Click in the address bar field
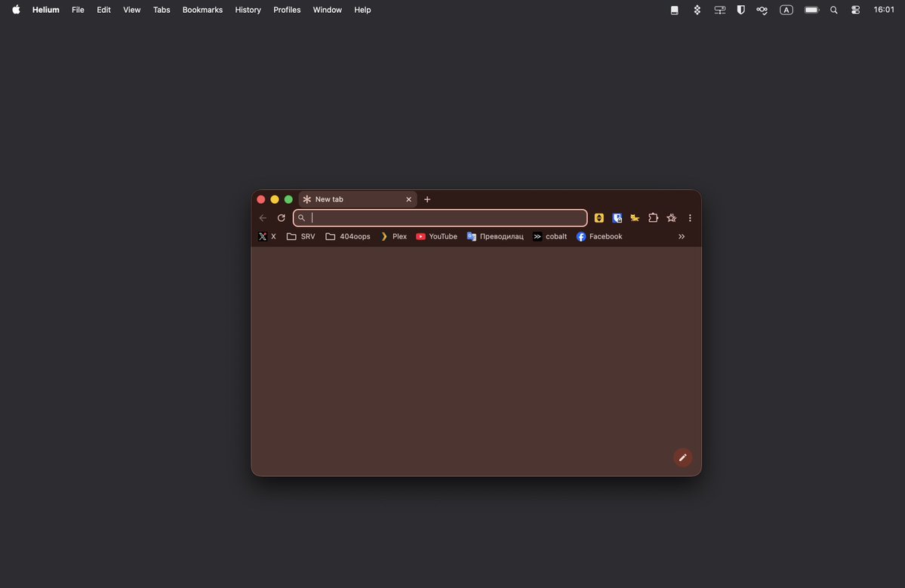 click(440, 217)
